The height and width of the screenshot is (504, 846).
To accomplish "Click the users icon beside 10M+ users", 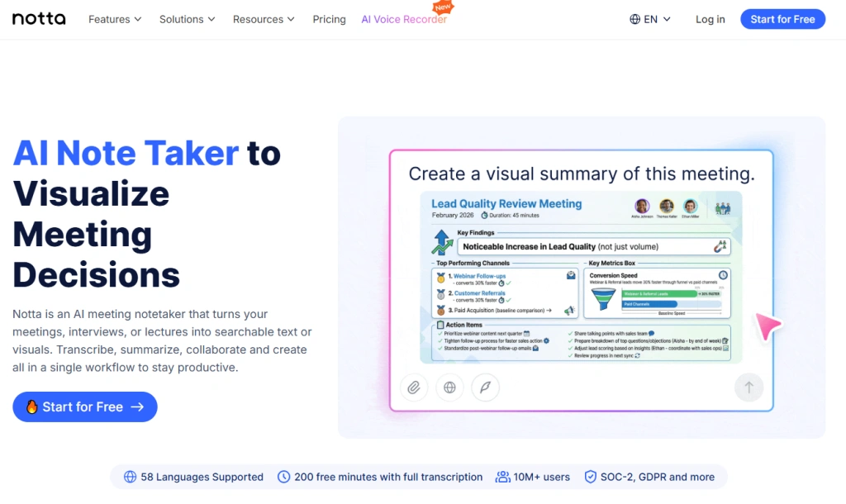I will (503, 477).
